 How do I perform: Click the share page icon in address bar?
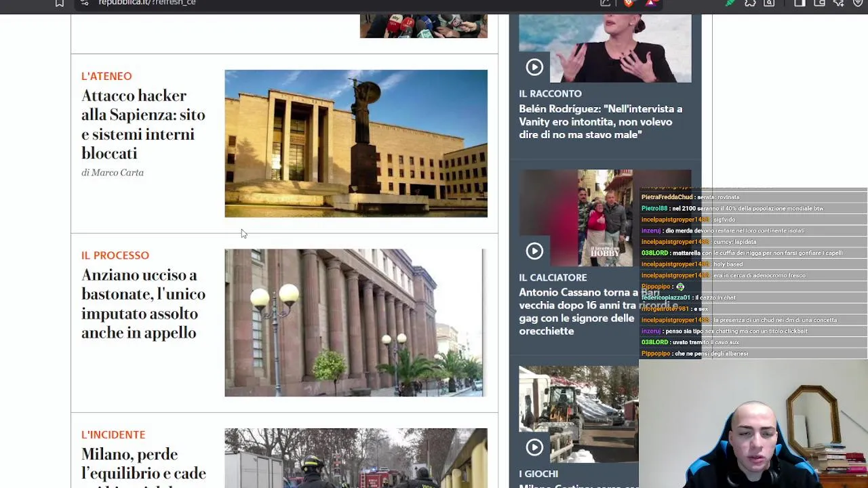(x=606, y=3)
